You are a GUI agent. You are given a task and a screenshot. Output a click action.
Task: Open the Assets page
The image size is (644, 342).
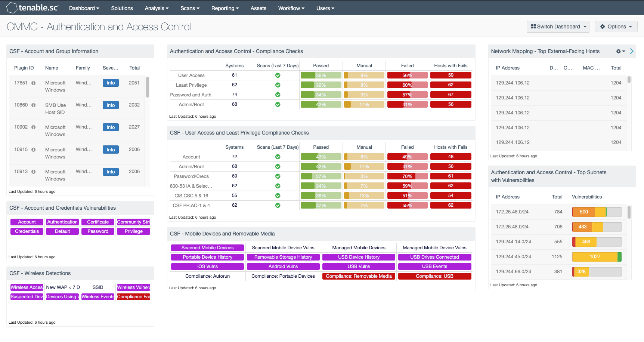pyautogui.click(x=258, y=8)
